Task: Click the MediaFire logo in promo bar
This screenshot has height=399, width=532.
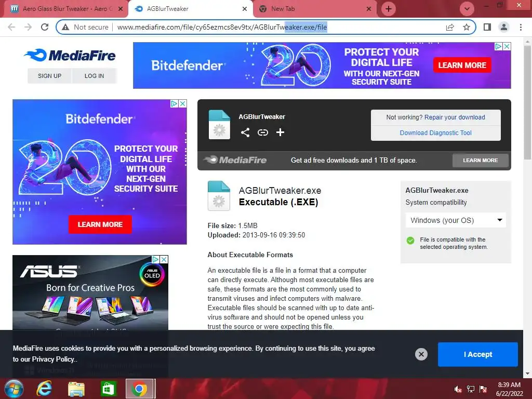Action: [x=235, y=160]
